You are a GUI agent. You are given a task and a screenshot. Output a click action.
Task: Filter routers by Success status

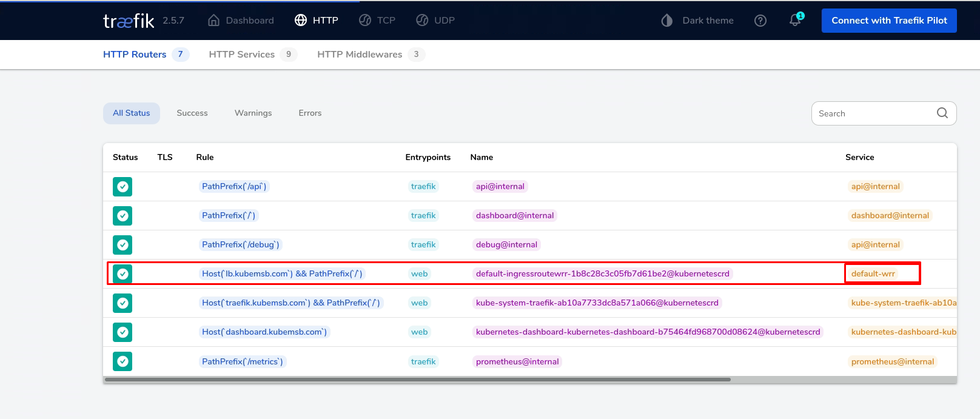[192, 113]
